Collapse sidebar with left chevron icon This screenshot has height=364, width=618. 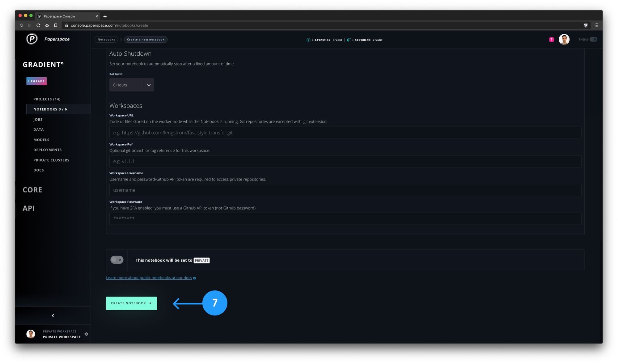[53, 315]
